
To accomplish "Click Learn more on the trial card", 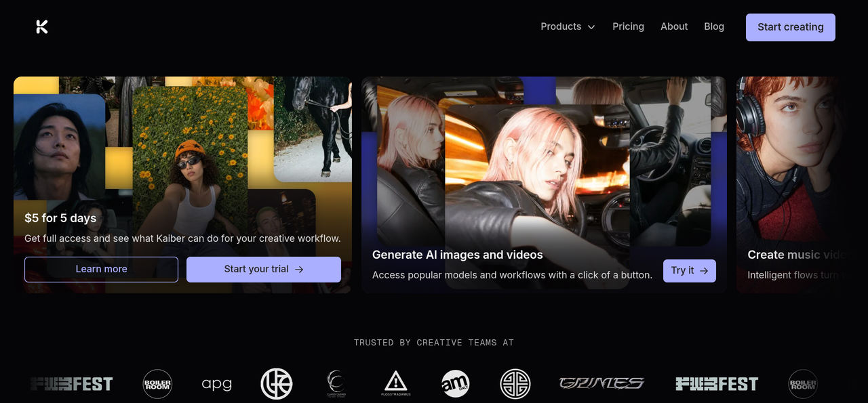I will 101,269.
